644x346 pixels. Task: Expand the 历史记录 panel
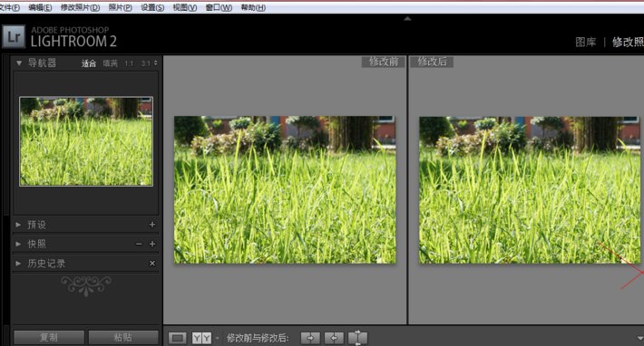point(18,264)
